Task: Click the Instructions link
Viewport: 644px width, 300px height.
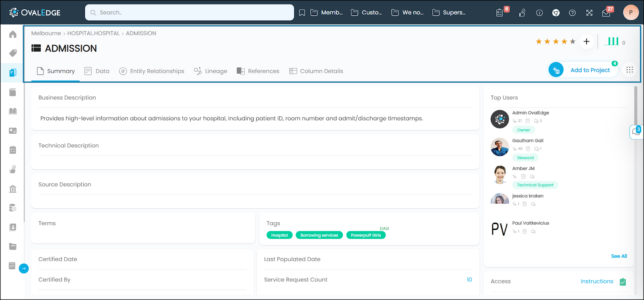Action: (597, 281)
